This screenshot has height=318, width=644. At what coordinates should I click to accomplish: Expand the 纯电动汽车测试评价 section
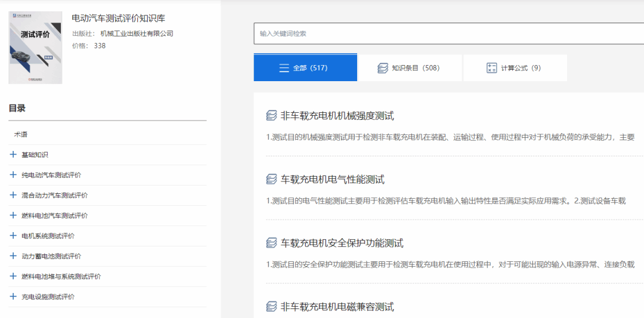point(13,175)
